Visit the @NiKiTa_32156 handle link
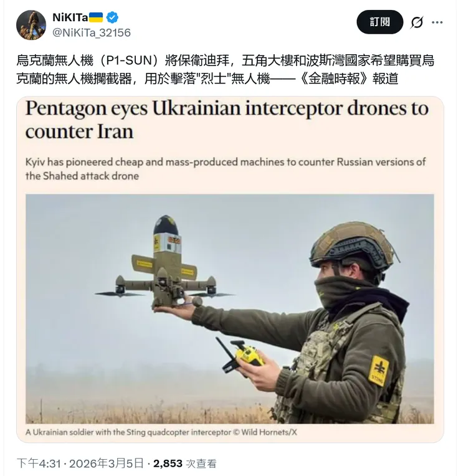The image size is (461, 476). coord(92,32)
